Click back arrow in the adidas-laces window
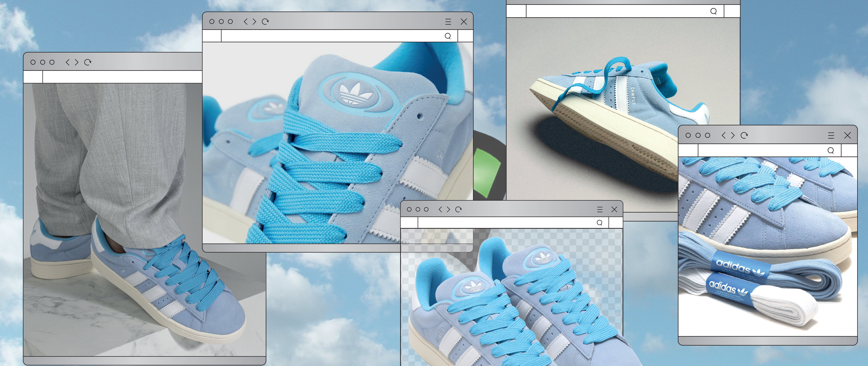Screen dimensions: 868x366 point(724,135)
